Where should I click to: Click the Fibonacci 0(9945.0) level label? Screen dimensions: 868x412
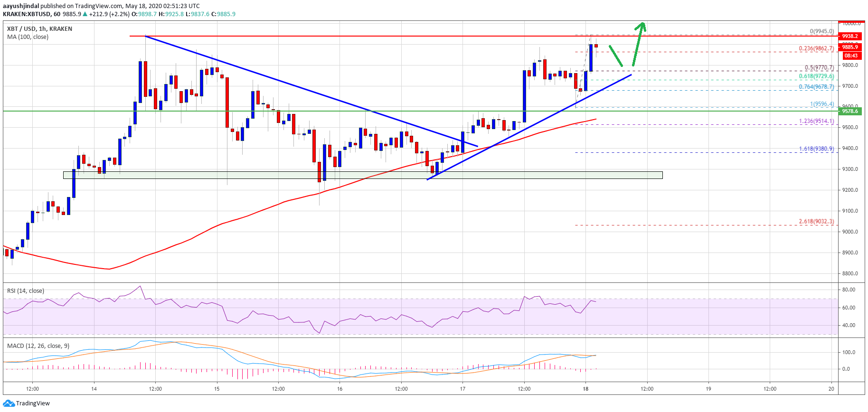[821, 31]
